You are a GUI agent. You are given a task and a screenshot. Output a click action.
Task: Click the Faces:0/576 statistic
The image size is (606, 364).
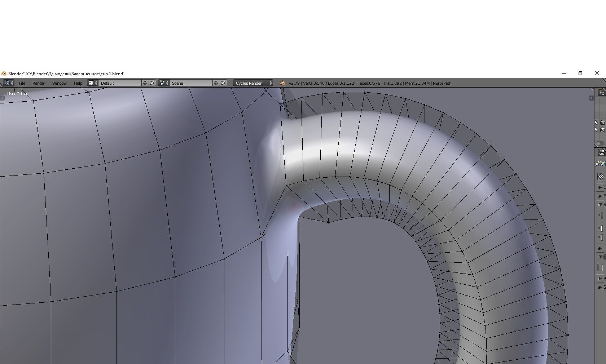(x=369, y=83)
